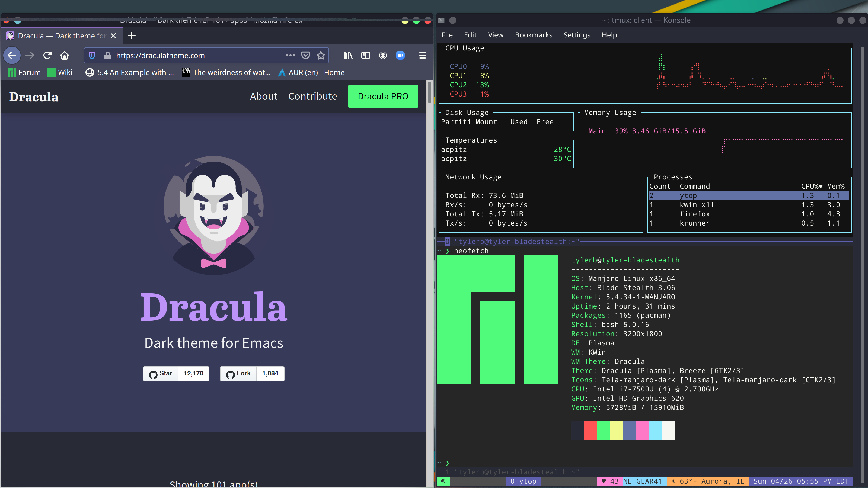Open AUR (en) - Home bookmark
The image size is (868, 488).
click(311, 72)
